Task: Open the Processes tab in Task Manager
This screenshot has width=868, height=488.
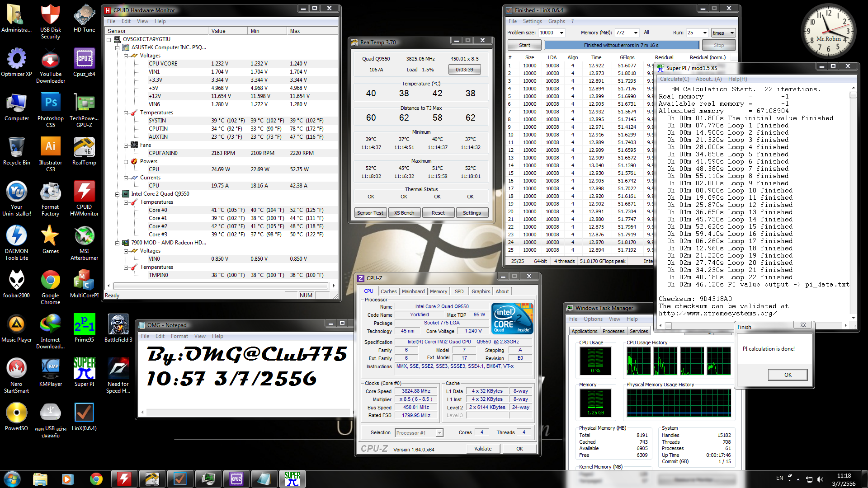Action: tap(613, 331)
